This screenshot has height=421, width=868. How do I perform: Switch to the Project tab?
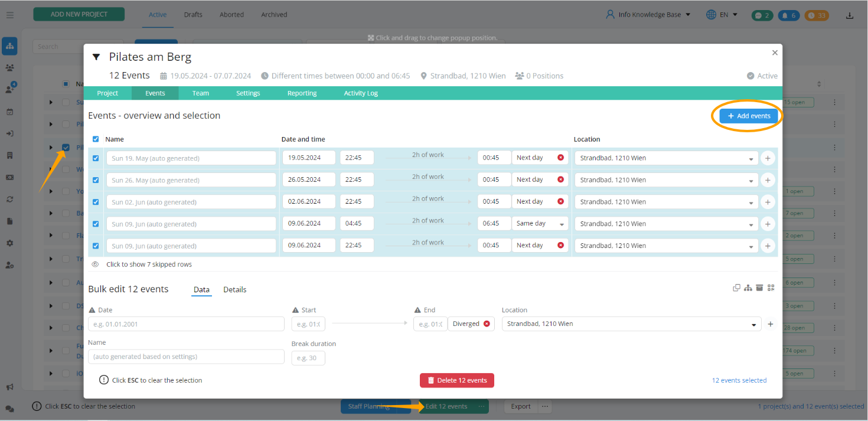coord(107,93)
